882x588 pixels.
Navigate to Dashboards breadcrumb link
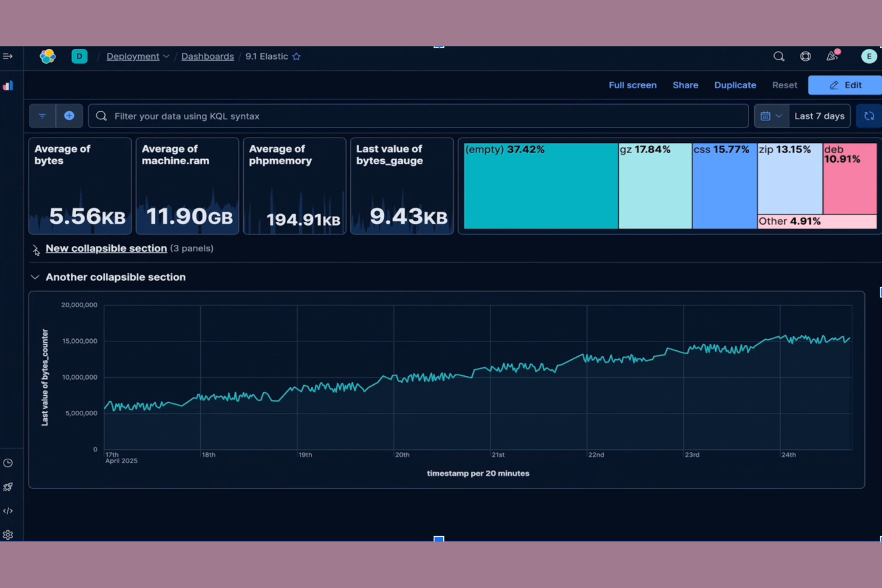coord(207,56)
